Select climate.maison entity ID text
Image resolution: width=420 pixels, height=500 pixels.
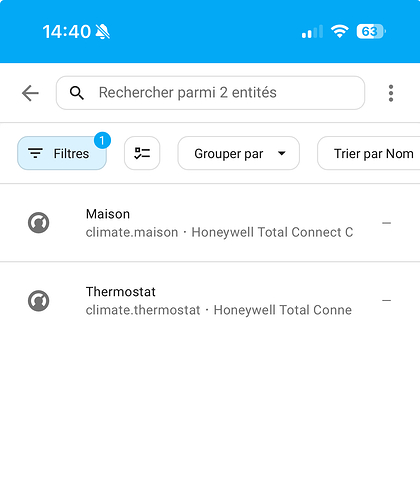point(132,232)
